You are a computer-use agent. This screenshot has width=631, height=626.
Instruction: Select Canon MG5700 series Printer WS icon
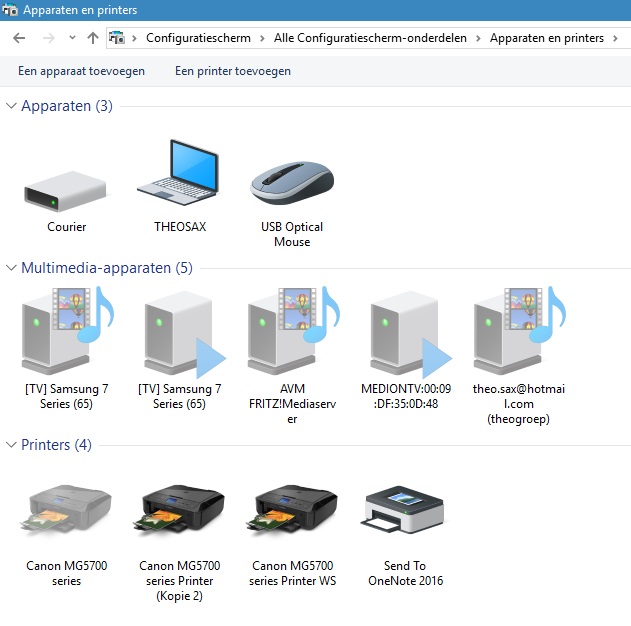(x=292, y=513)
